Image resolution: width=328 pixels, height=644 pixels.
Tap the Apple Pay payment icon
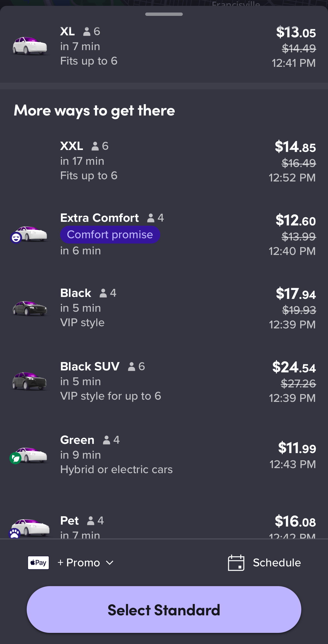pyautogui.click(x=38, y=563)
